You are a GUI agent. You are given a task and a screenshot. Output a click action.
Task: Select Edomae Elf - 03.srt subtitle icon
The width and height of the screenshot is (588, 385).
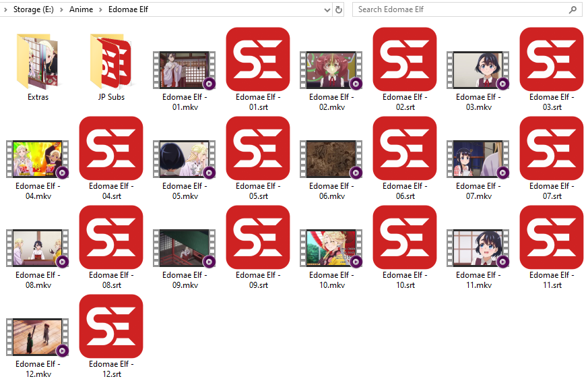[552, 59]
